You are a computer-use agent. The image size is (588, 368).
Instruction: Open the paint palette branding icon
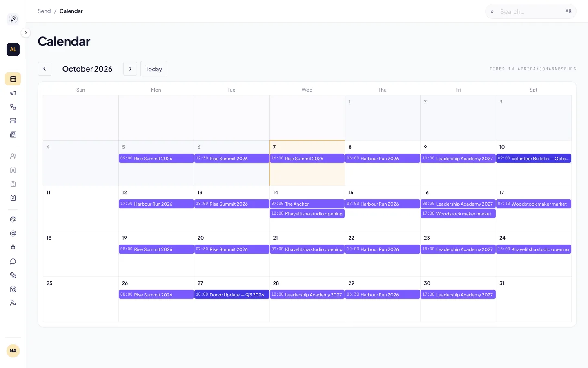tap(13, 220)
